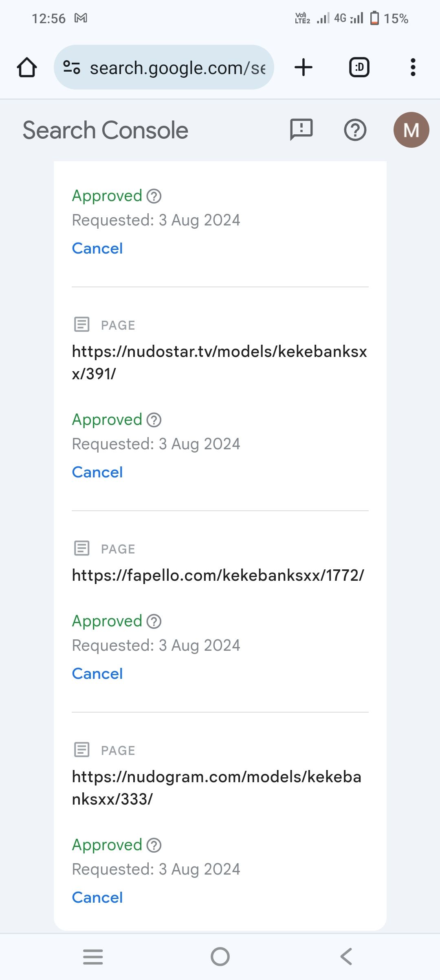Open Chrome three-dot overflow menu

click(x=413, y=67)
